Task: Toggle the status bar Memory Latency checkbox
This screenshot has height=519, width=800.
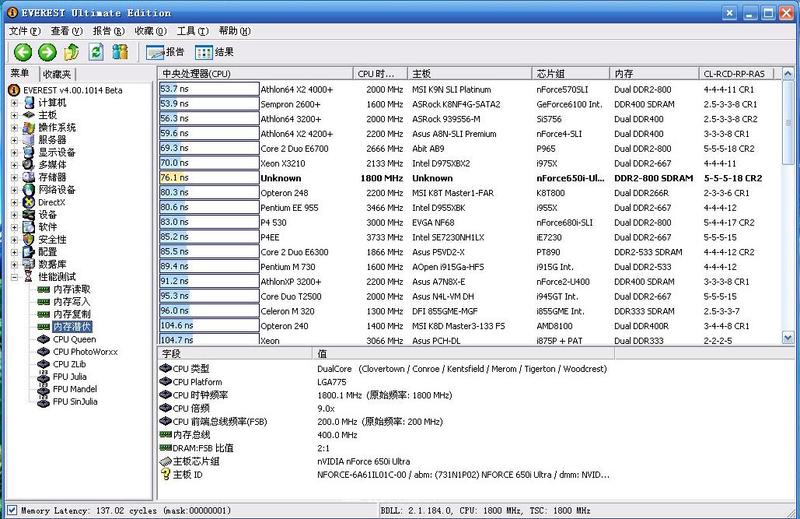Action: 12,510
